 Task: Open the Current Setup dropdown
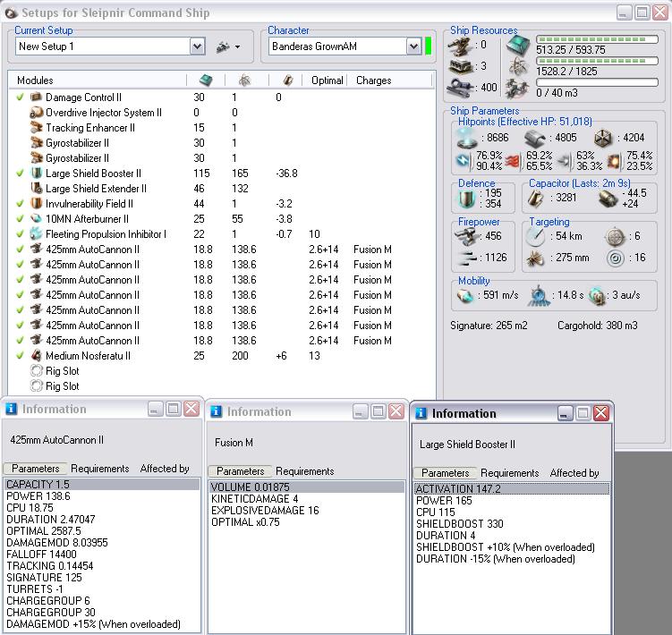click(197, 47)
